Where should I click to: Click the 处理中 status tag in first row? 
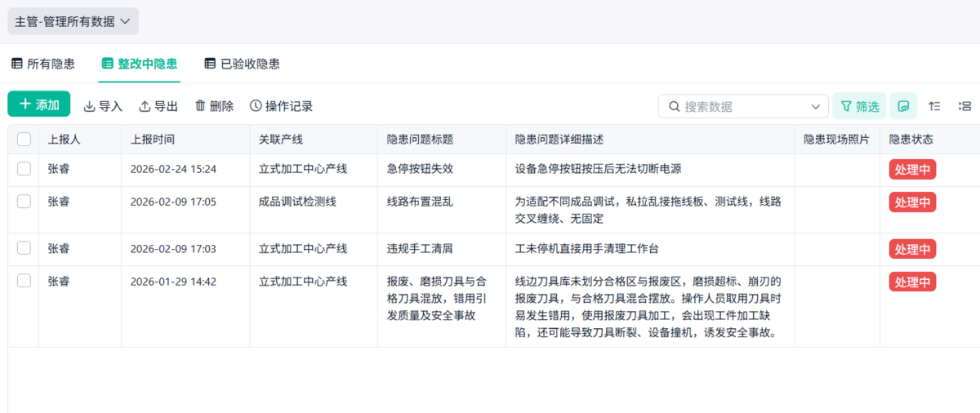click(x=912, y=170)
